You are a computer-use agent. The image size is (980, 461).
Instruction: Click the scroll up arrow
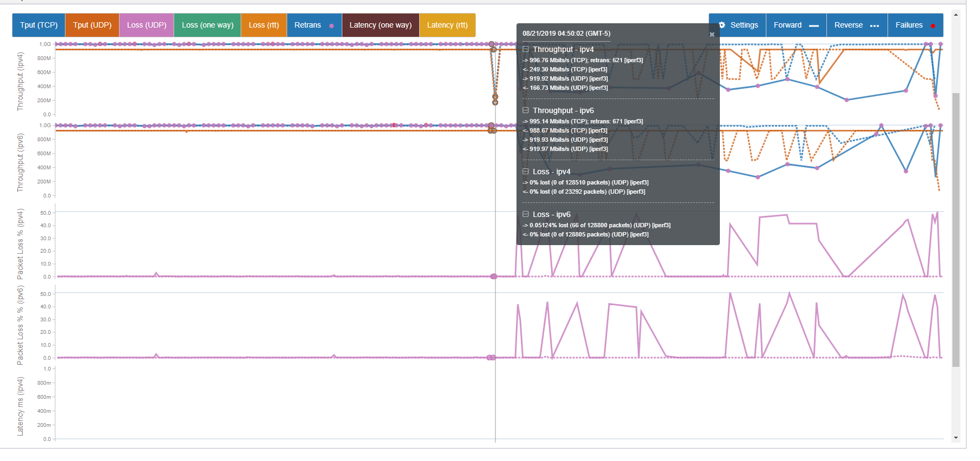[x=956, y=15]
